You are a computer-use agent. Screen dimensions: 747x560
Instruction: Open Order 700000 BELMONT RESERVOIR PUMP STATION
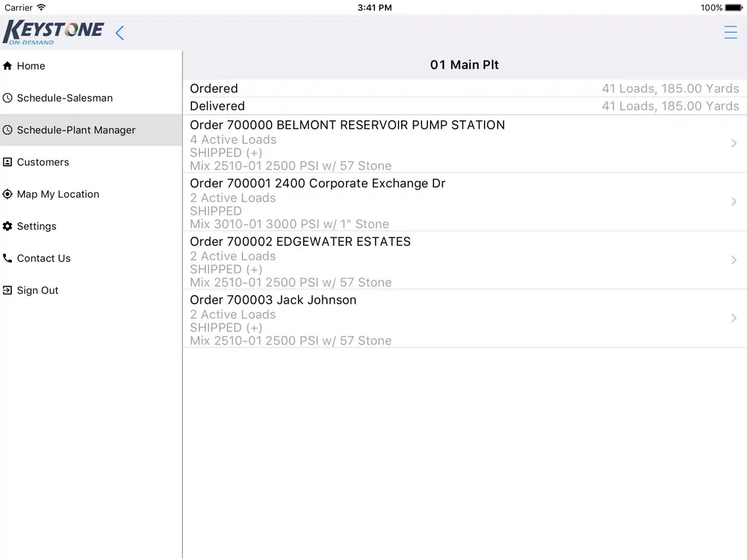[x=464, y=144]
